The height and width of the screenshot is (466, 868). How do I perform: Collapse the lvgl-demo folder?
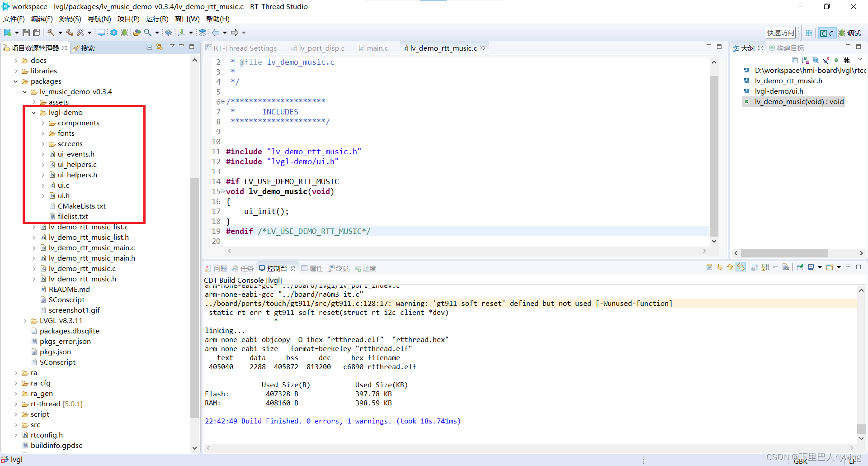[34, 113]
